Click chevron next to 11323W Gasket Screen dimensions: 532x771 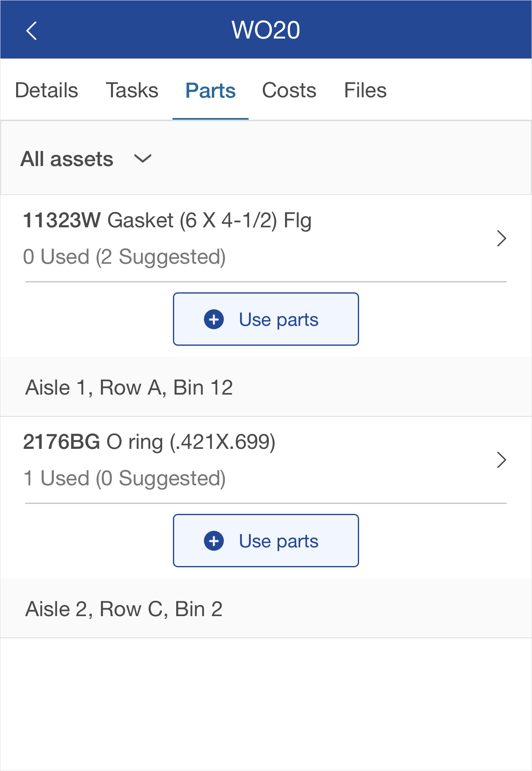coord(501,239)
